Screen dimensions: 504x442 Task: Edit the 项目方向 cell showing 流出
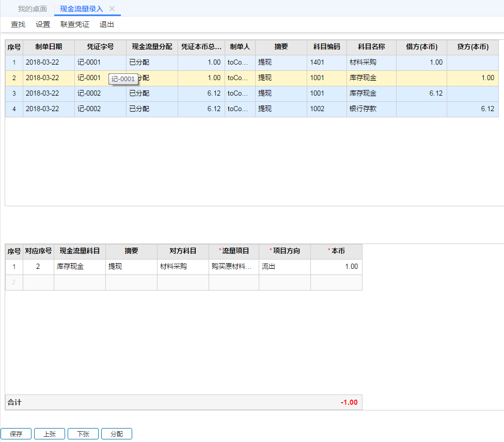pyautogui.click(x=285, y=267)
